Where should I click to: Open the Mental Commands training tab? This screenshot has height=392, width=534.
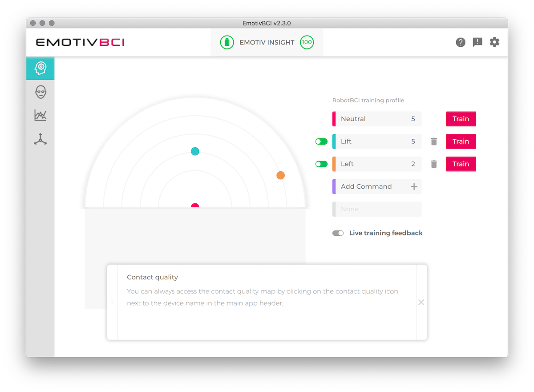click(x=40, y=68)
